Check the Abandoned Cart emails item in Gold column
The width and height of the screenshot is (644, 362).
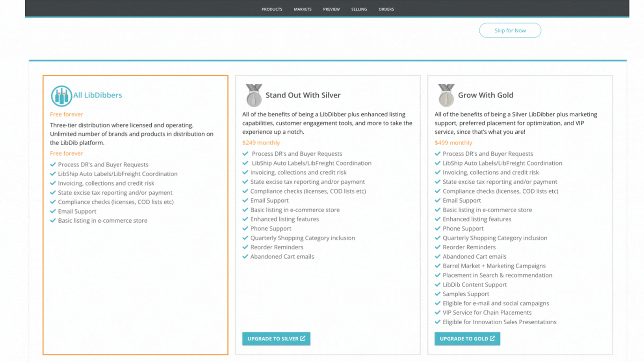pyautogui.click(x=475, y=256)
